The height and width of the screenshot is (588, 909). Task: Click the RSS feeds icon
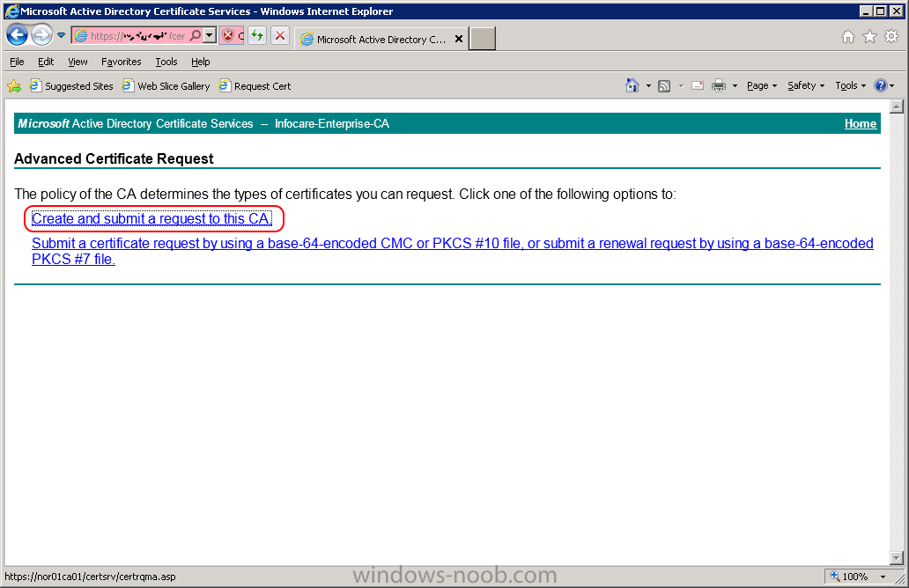[664, 85]
